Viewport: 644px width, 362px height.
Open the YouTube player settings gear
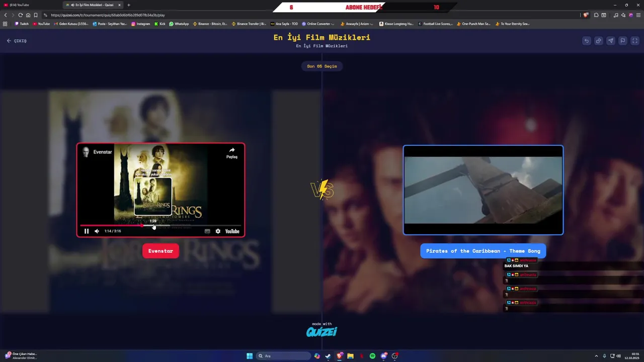coord(218,231)
